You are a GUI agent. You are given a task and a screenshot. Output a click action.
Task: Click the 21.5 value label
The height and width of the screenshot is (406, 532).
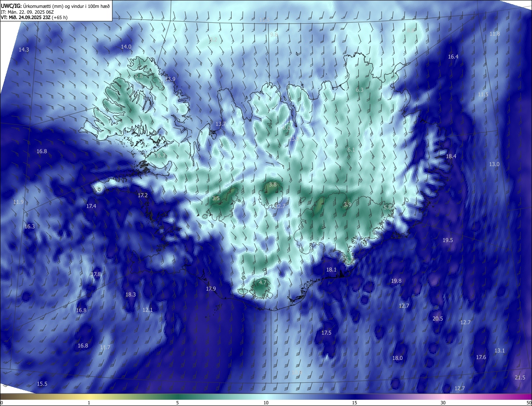520,377
